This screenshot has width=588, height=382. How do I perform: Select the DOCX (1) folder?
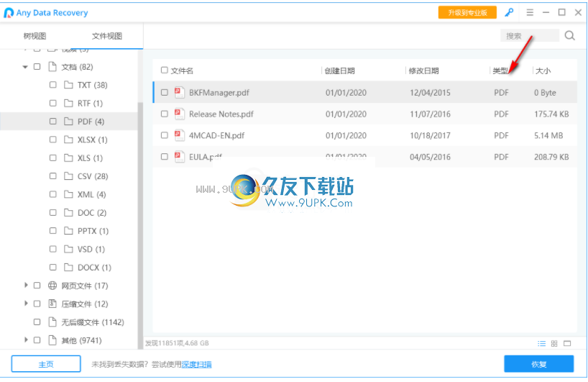click(94, 267)
